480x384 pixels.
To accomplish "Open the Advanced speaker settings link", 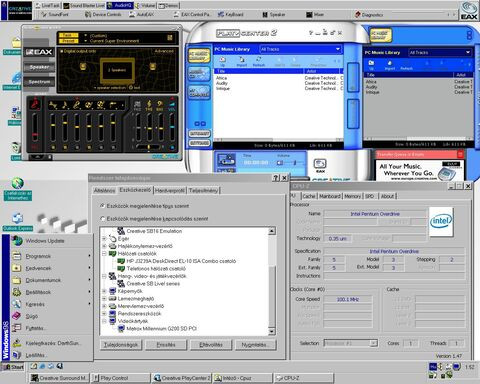I will click(164, 51).
